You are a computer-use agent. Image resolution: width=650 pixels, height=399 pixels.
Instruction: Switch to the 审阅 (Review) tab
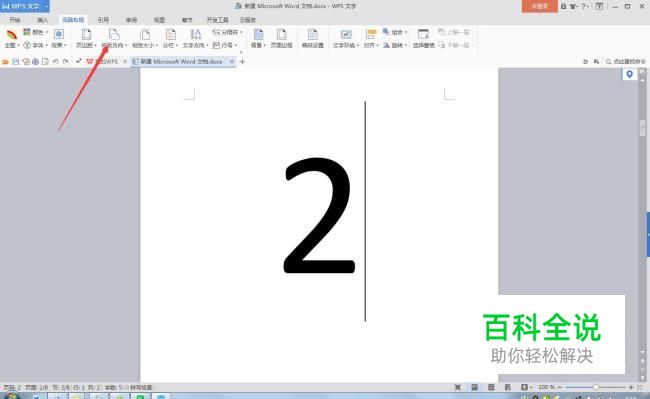pos(131,20)
